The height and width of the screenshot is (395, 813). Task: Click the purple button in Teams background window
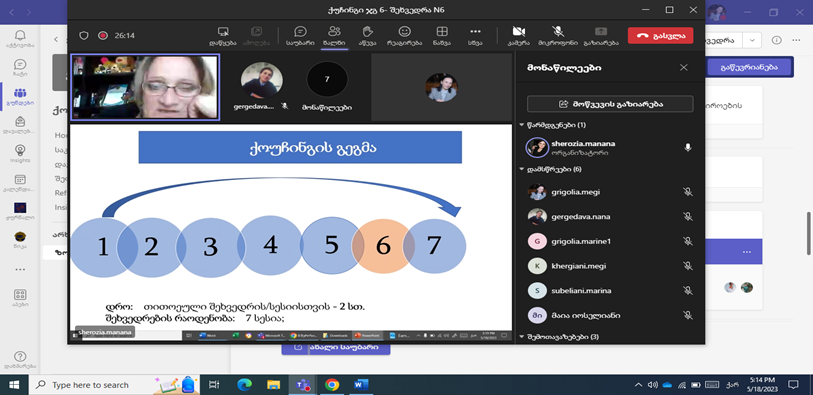[749, 67]
